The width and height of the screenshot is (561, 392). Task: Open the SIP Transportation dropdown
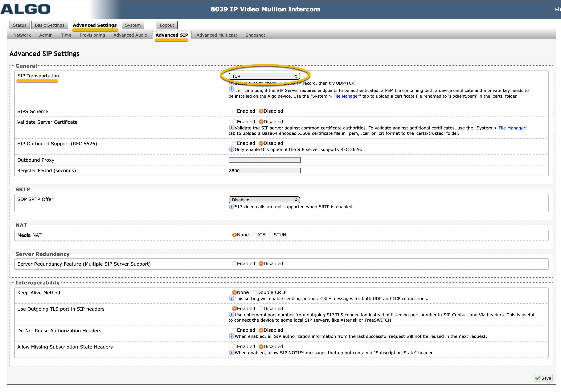264,76
